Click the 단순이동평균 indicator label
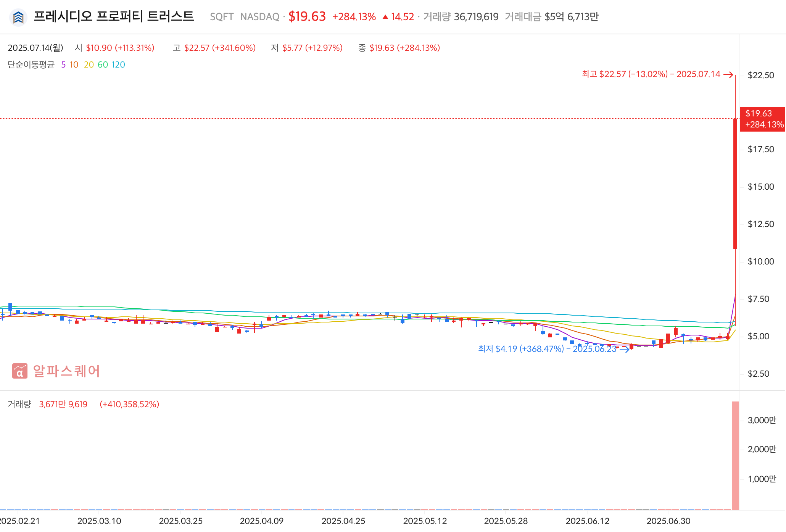786x532 pixels. click(x=31, y=64)
